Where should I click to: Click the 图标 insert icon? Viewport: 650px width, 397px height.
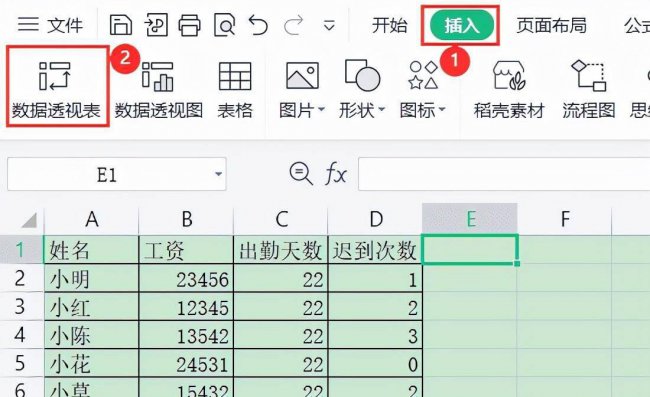(423, 75)
